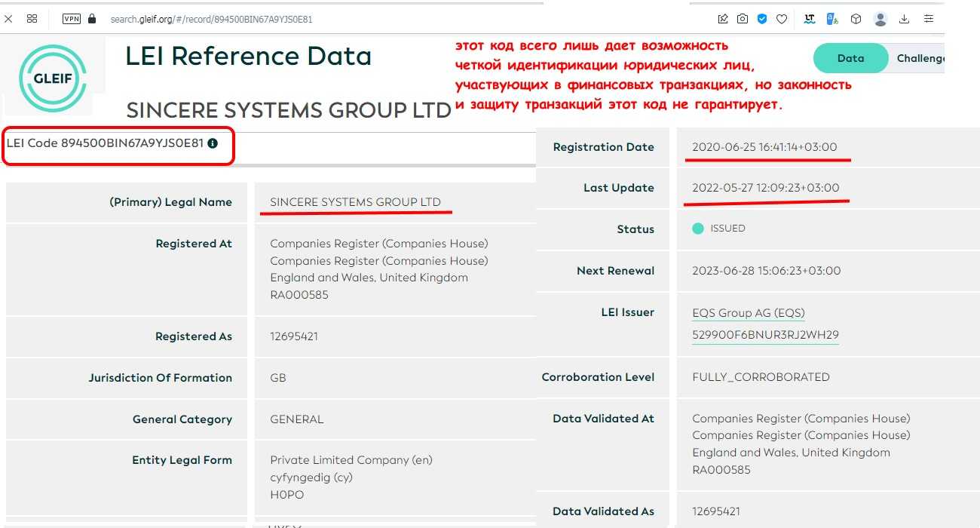
Task: Click the GLEIF logo
Action: pyautogui.click(x=53, y=78)
